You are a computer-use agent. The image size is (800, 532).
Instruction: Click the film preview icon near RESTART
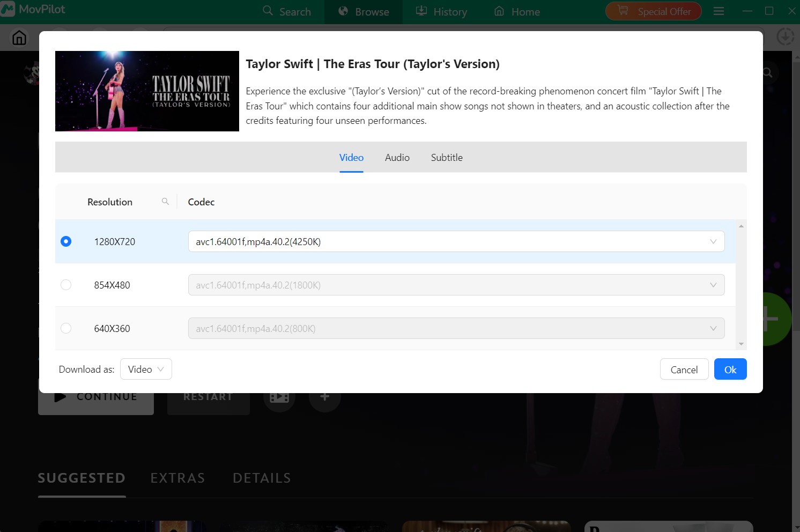pos(279,396)
